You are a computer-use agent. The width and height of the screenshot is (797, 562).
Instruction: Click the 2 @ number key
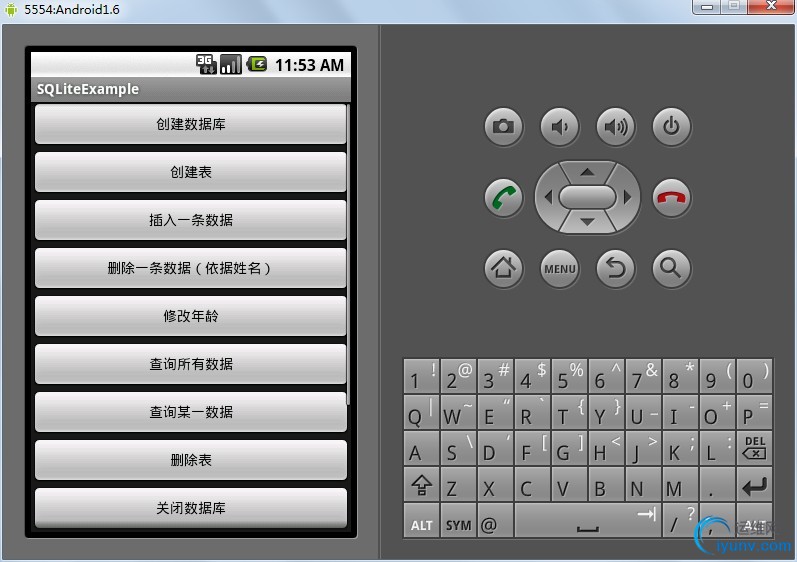[x=458, y=376]
